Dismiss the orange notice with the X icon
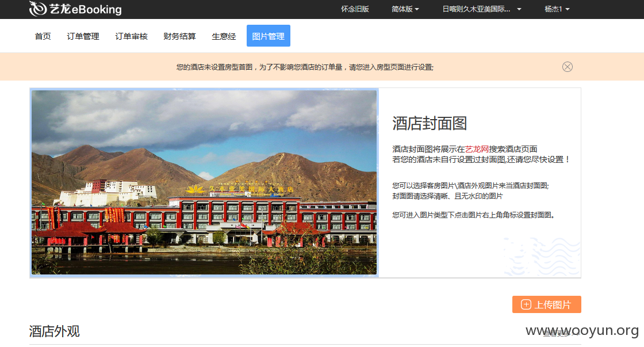Viewport: 644px width, 347px height. (567, 67)
